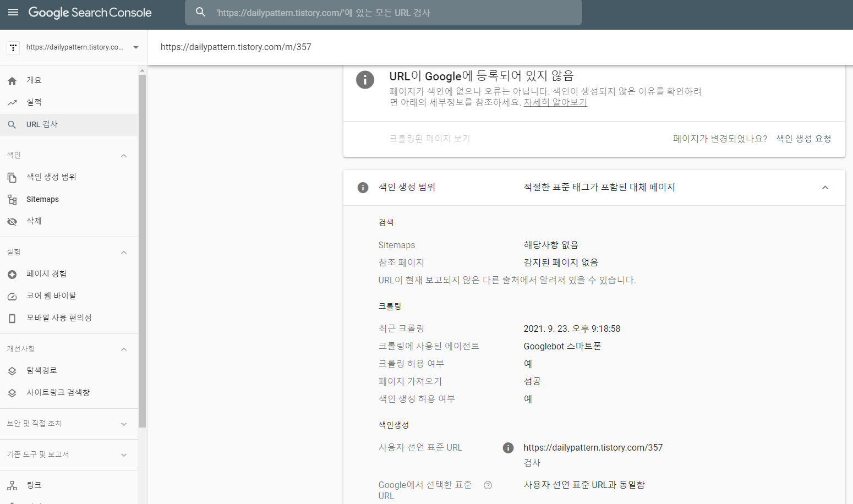Click the help icon beside Google에서 선택한 표준 URL
Image resolution: width=853 pixels, height=504 pixels.
[488, 485]
